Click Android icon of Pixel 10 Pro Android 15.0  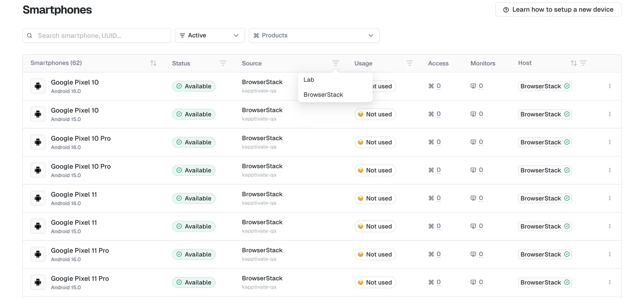click(x=38, y=170)
